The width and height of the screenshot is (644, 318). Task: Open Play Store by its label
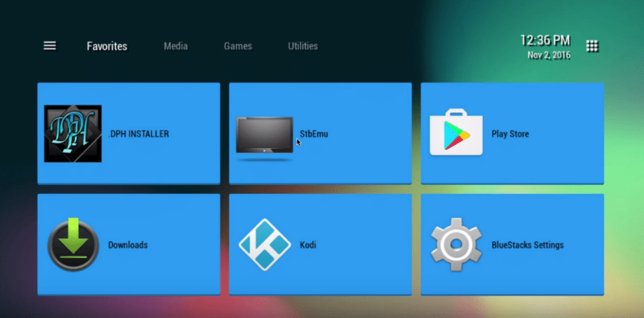(510, 134)
